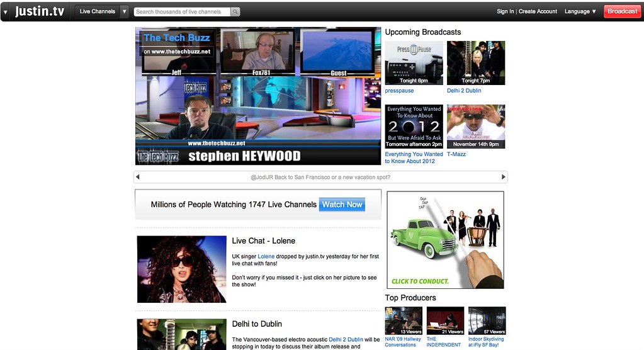This screenshot has width=644, height=350.
Task: Open THE INDEPENDENT thumbnail with 21 Viewers
Action: pyautogui.click(x=445, y=321)
